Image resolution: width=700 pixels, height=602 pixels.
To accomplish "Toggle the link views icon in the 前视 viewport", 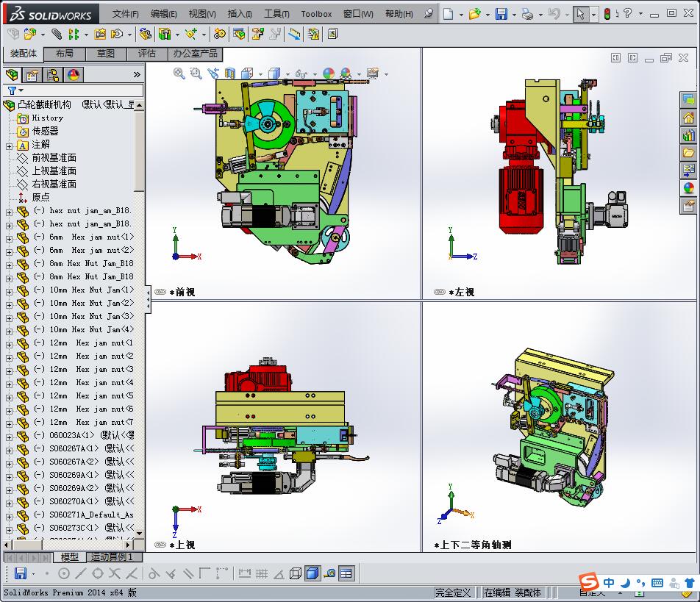I will 160,292.
